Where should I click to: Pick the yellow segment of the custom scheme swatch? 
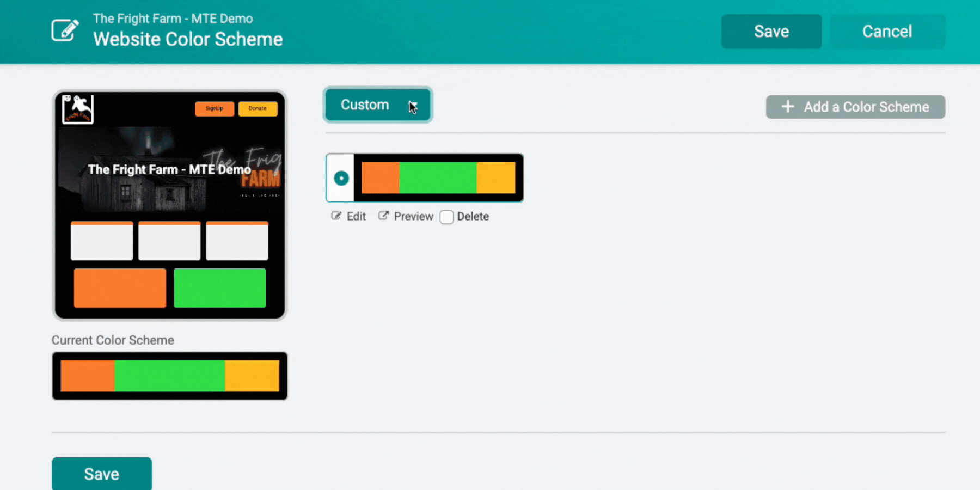pos(496,178)
